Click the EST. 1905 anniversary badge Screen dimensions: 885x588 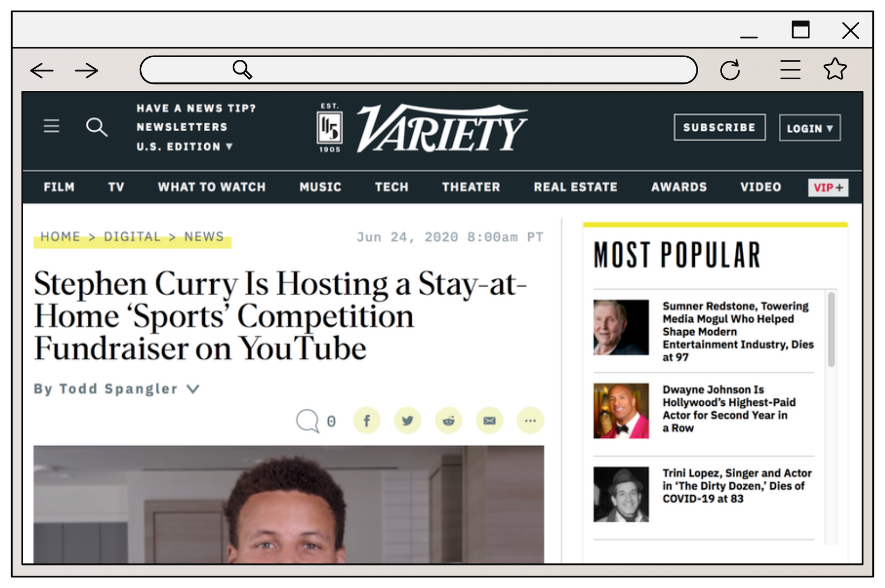(330, 128)
